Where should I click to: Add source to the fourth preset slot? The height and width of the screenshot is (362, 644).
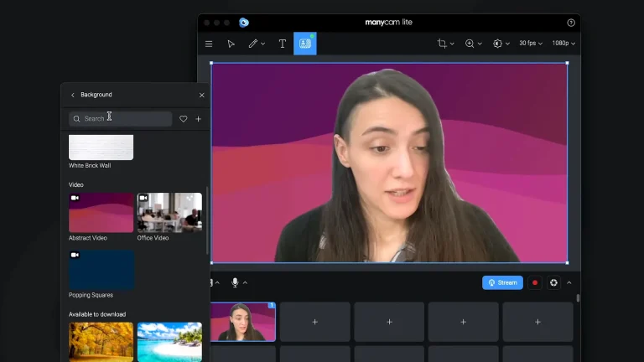[463, 322]
